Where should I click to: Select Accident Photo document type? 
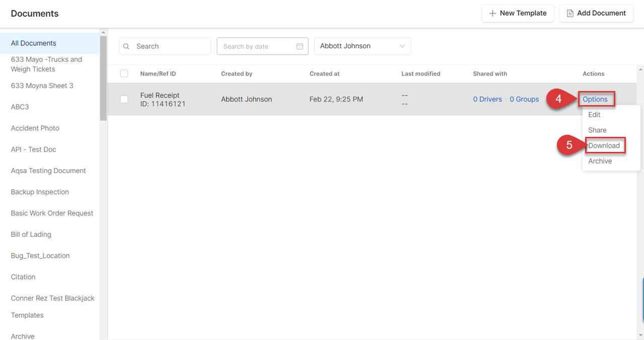tap(35, 128)
